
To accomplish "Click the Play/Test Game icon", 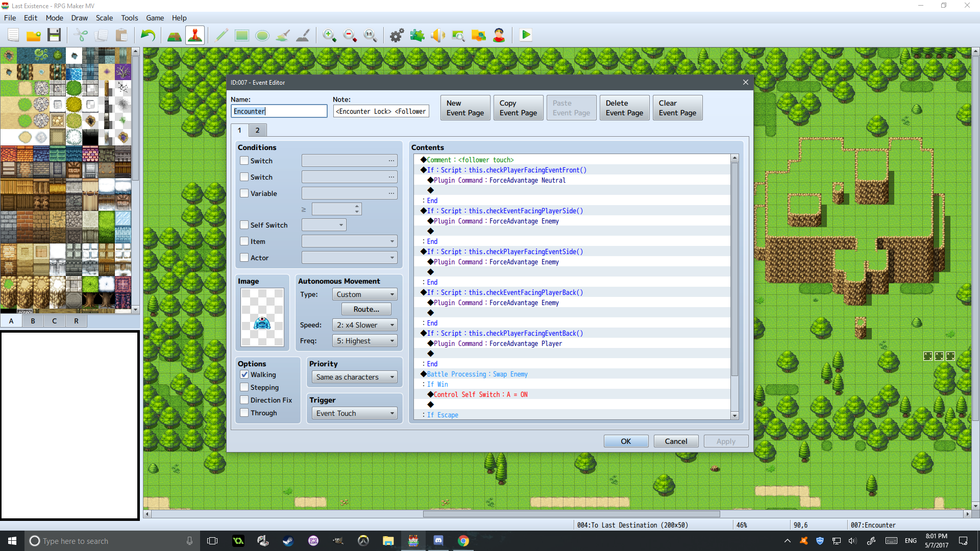I will tap(526, 35).
